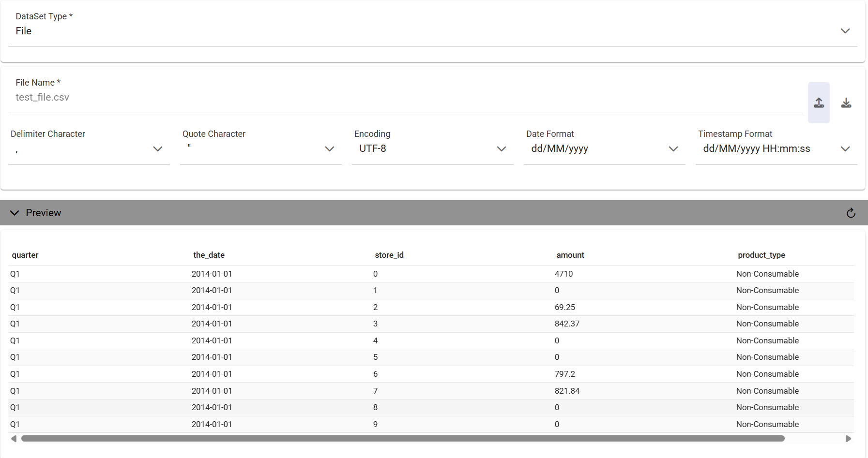Click the File Name field test_file.csv

(x=405, y=97)
